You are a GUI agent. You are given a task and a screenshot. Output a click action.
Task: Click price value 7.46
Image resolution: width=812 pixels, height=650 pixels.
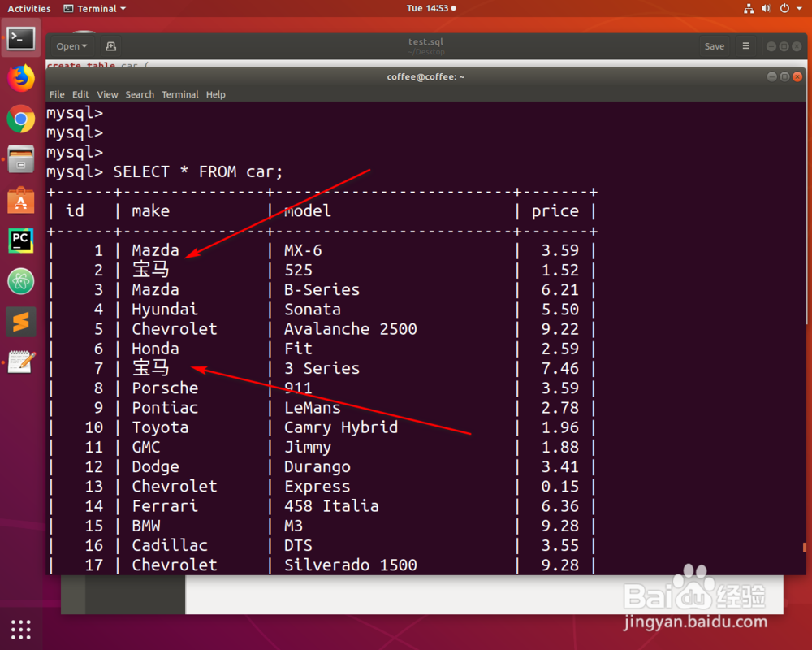559,369
